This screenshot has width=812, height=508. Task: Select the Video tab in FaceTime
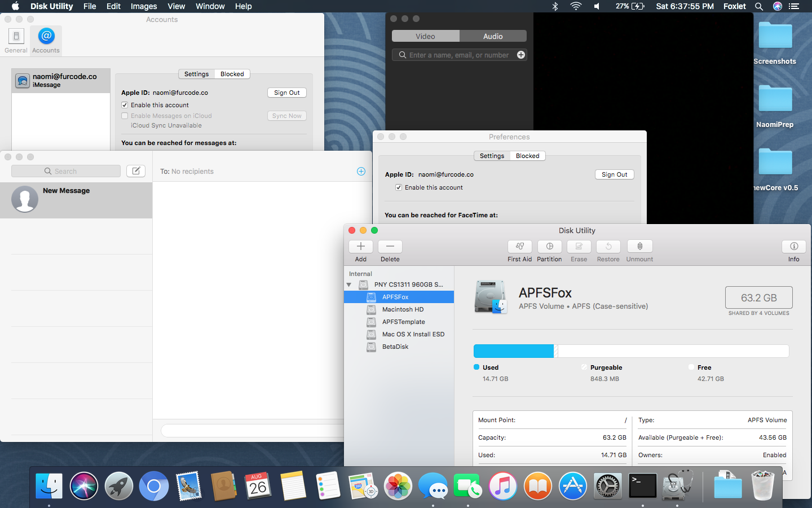[x=426, y=36]
